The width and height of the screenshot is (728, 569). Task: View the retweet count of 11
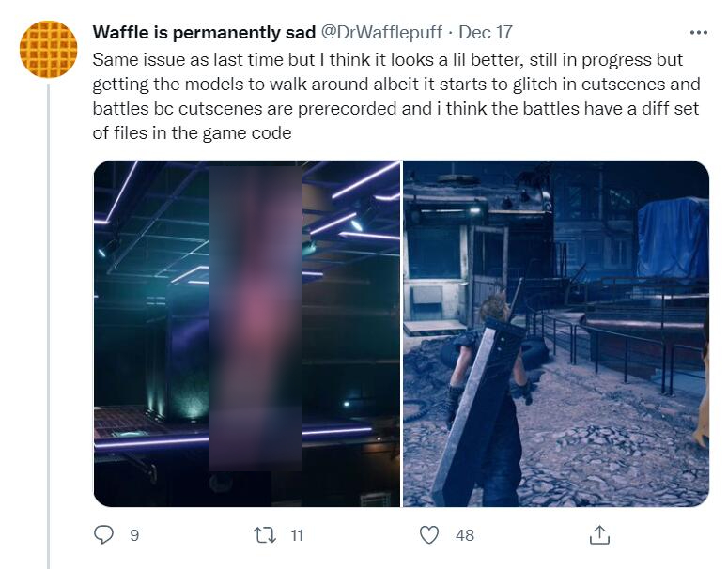point(297,535)
